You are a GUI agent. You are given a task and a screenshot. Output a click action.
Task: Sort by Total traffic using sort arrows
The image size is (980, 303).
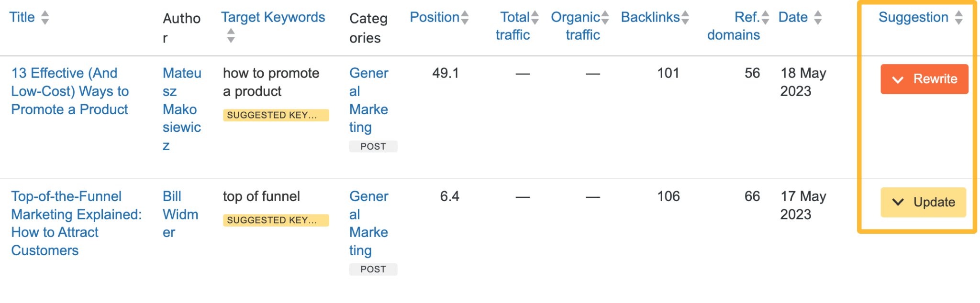[535, 17]
